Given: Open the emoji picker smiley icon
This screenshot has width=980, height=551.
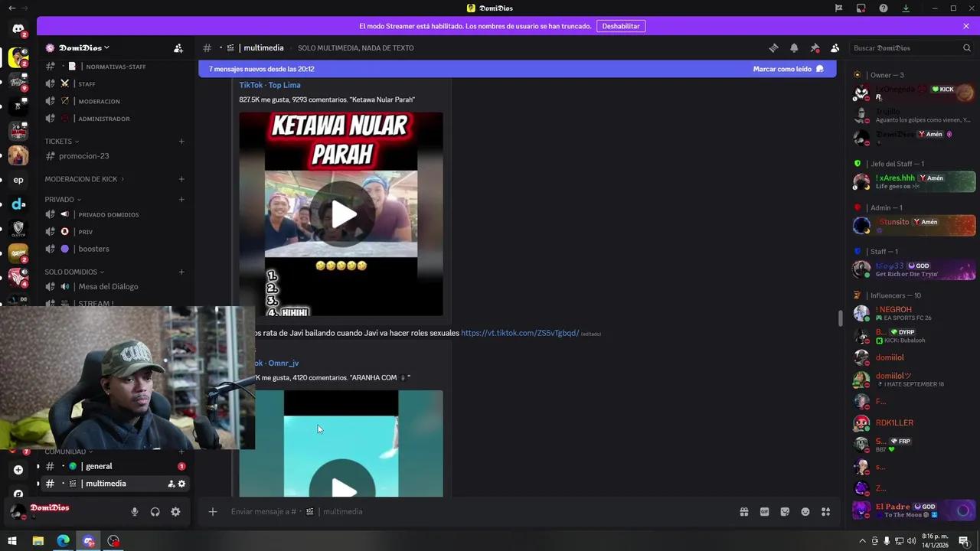Looking at the screenshot, I should click(805, 512).
